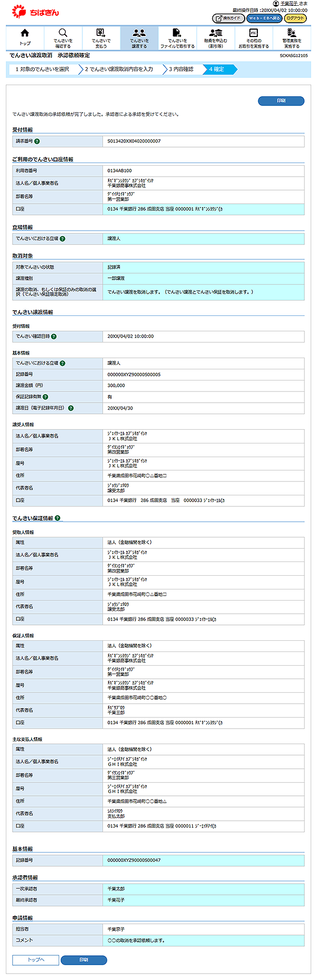Select step 2 でんさい譲渡取消内容を入力

pyautogui.click(x=119, y=69)
